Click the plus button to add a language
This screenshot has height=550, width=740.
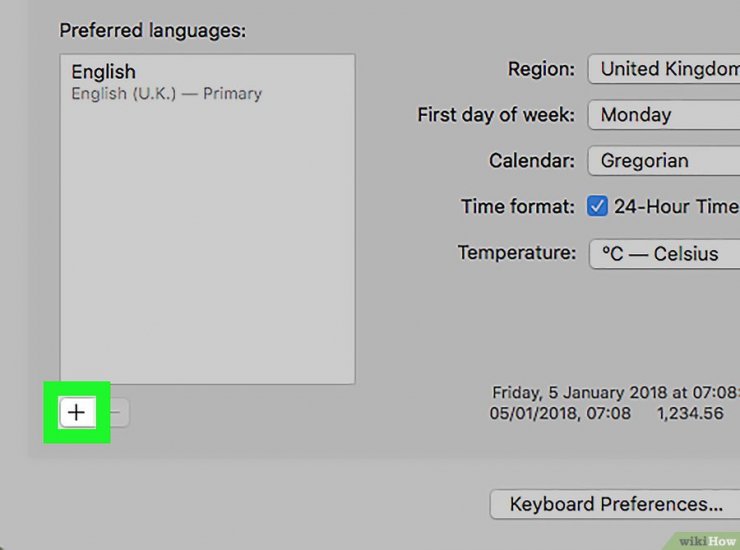(77, 412)
